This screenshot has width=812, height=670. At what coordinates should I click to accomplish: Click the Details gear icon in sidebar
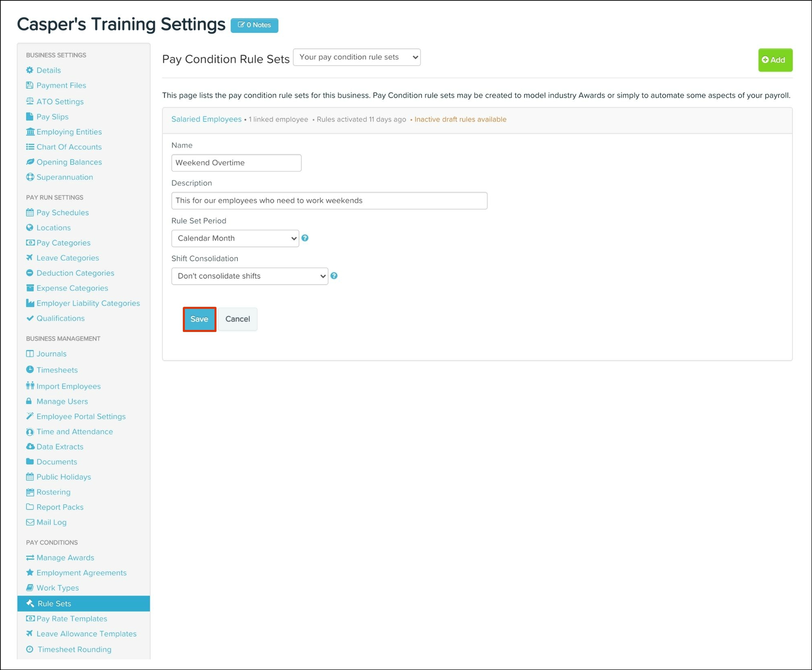coord(30,70)
